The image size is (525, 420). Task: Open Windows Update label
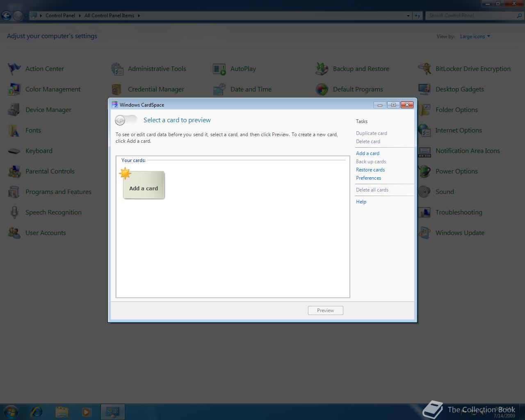pos(460,233)
